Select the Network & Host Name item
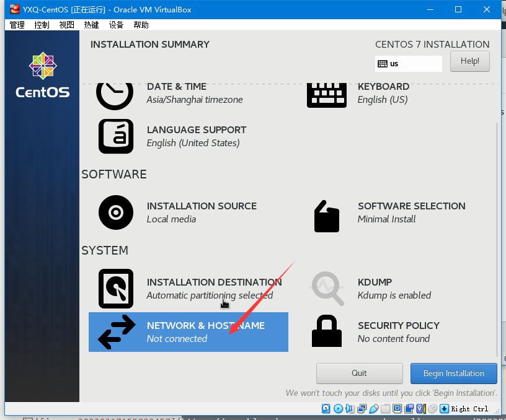The width and height of the screenshot is (506, 420). point(189,332)
